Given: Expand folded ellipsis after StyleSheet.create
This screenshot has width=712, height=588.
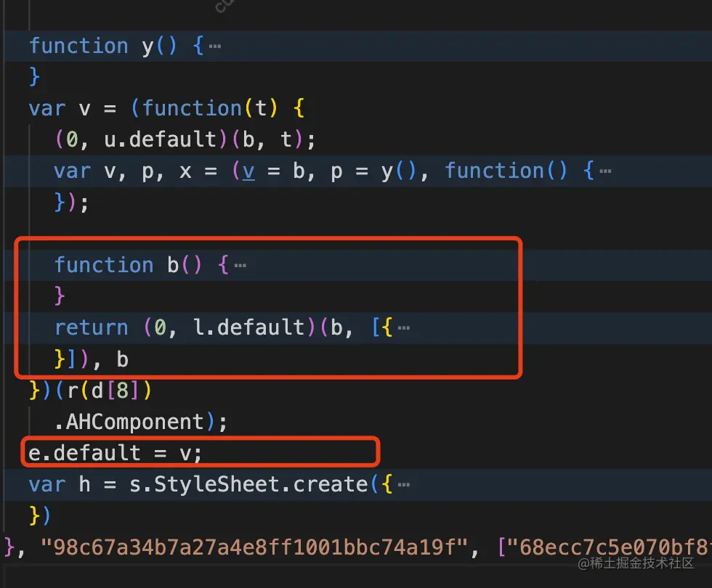Looking at the screenshot, I should click(x=404, y=485).
